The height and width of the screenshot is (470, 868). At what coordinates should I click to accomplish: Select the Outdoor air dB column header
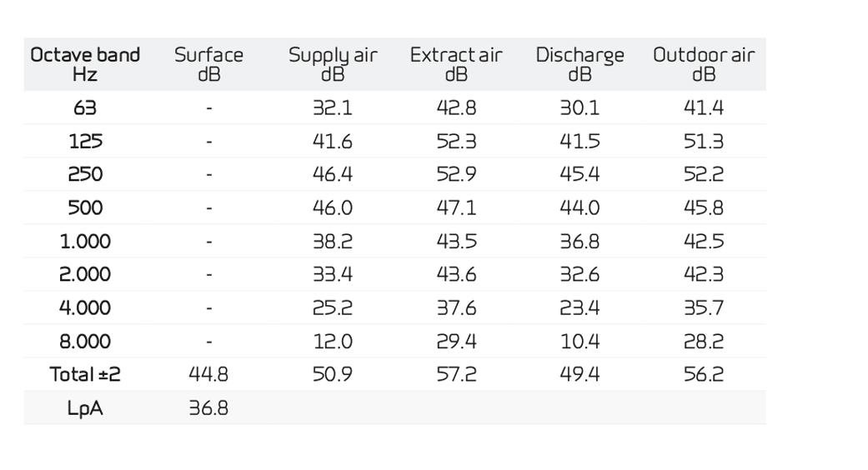click(704, 64)
